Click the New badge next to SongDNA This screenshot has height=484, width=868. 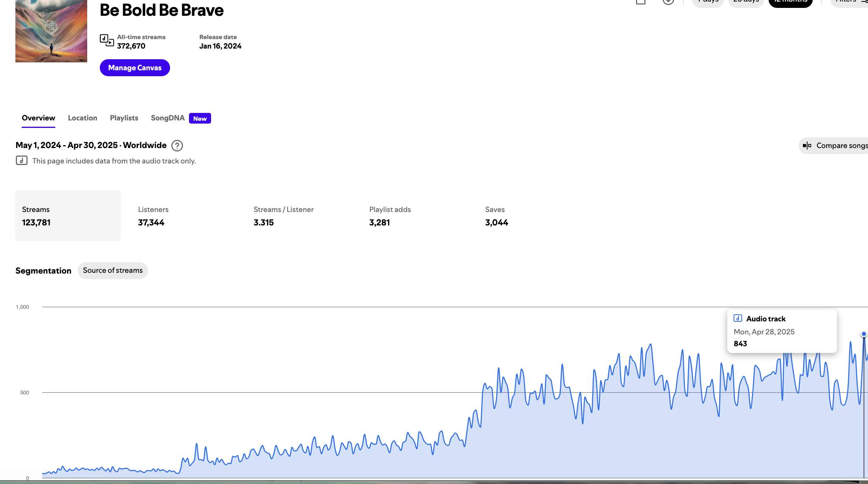200,118
